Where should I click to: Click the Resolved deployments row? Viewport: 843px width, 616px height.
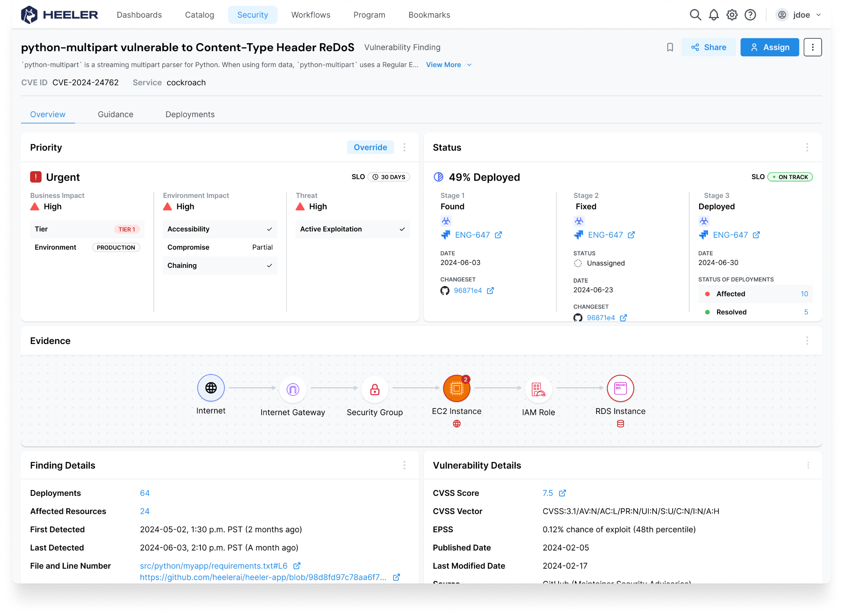[x=755, y=312]
